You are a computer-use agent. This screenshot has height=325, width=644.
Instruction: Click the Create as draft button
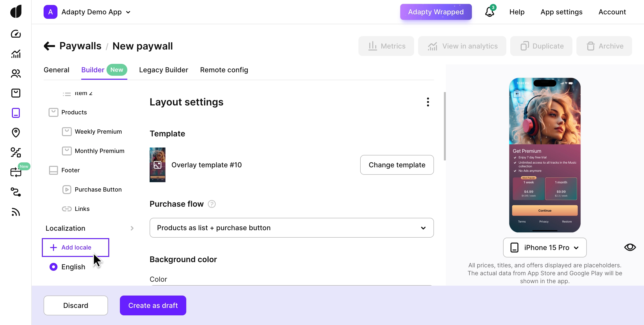click(x=153, y=305)
